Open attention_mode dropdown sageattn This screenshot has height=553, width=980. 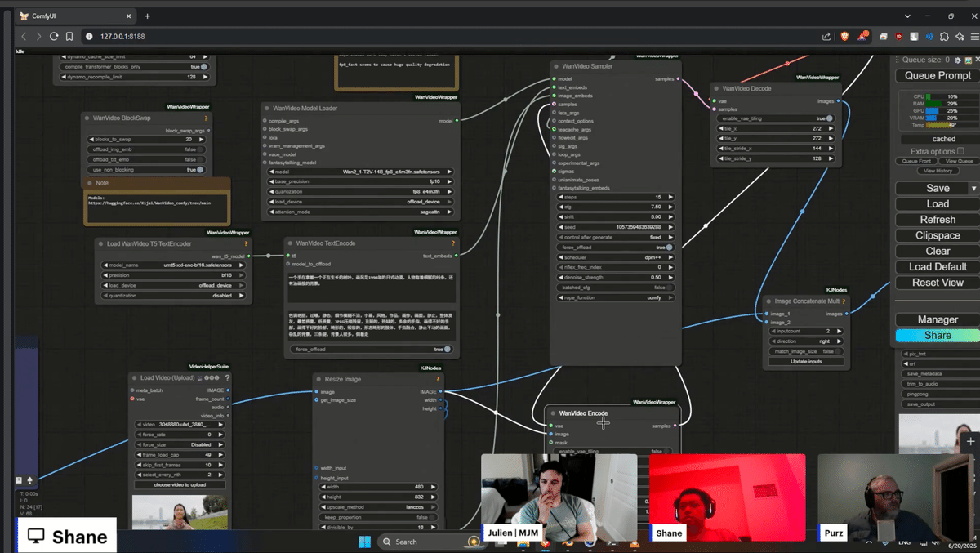pos(360,212)
